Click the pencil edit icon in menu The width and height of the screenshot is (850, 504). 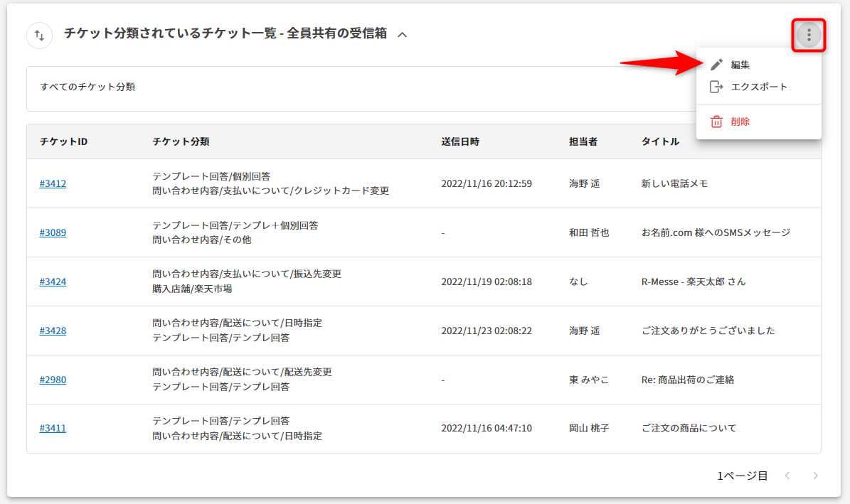point(716,65)
